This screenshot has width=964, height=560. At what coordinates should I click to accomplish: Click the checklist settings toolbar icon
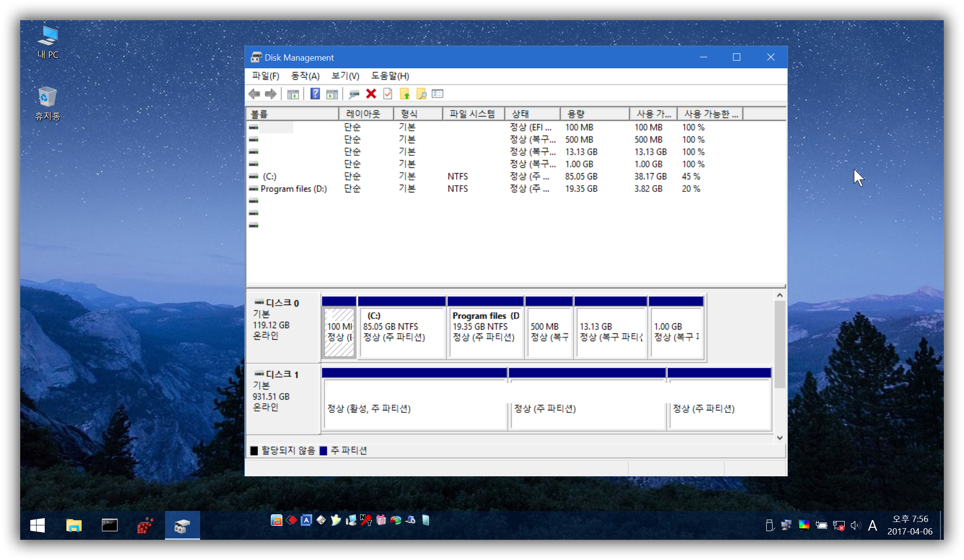click(438, 94)
